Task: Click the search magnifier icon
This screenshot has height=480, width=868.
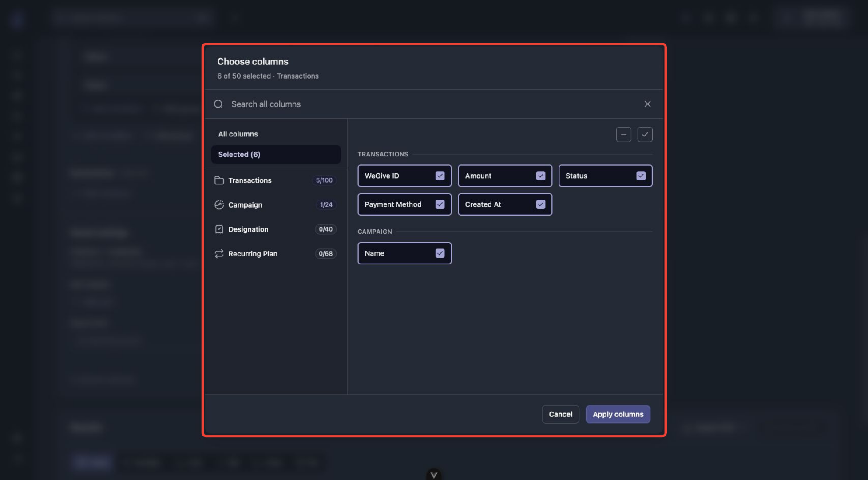Action: (x=218, y=104)
